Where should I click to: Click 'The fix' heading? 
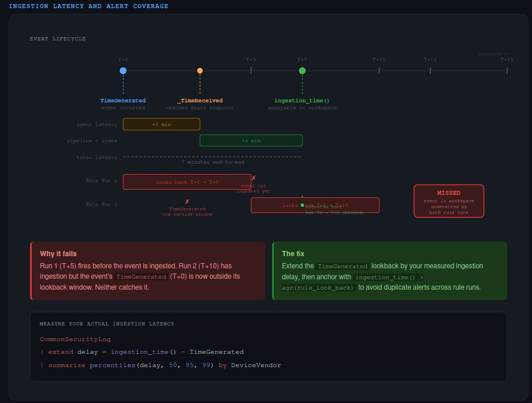coord(292,253)
